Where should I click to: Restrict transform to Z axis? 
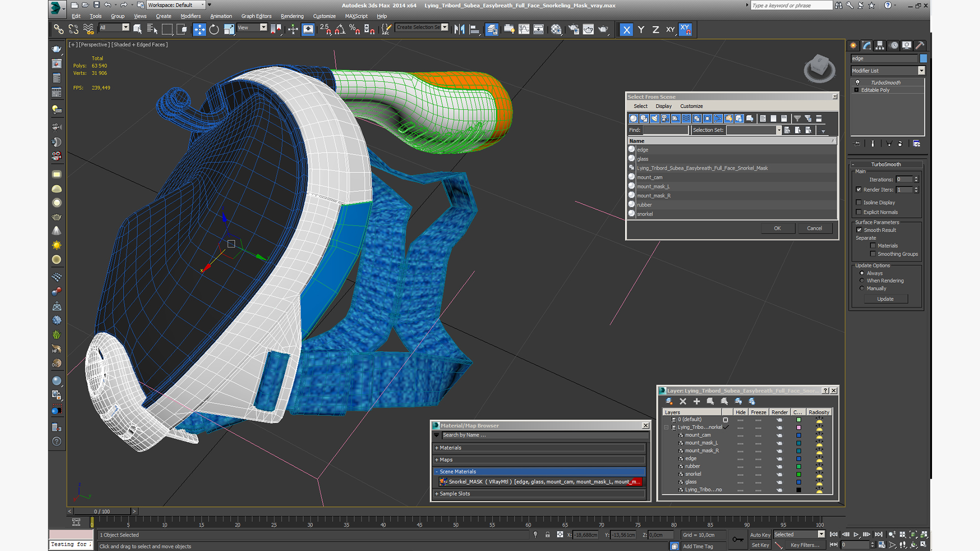656,30
